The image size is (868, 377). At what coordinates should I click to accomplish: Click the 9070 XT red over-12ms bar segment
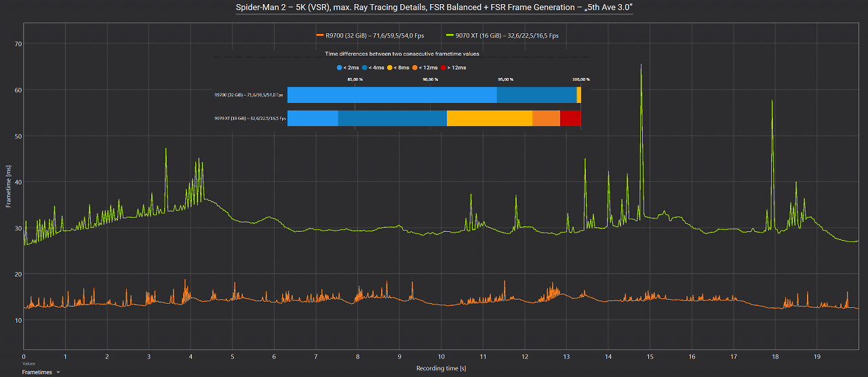click(570, 119)
